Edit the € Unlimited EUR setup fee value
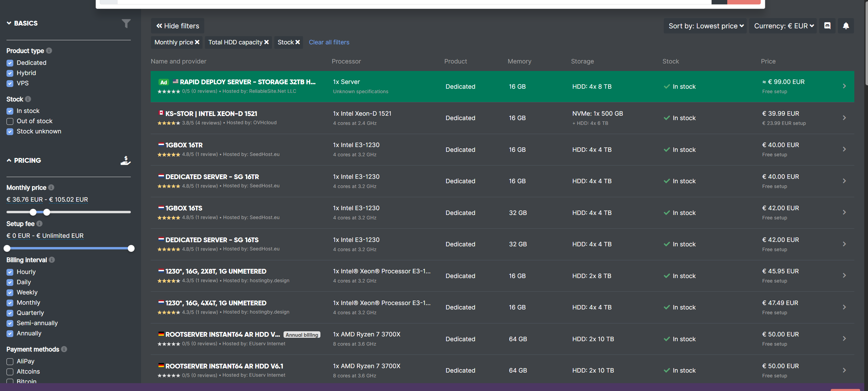This screenshot has height=391, width=868. (60, 236)
